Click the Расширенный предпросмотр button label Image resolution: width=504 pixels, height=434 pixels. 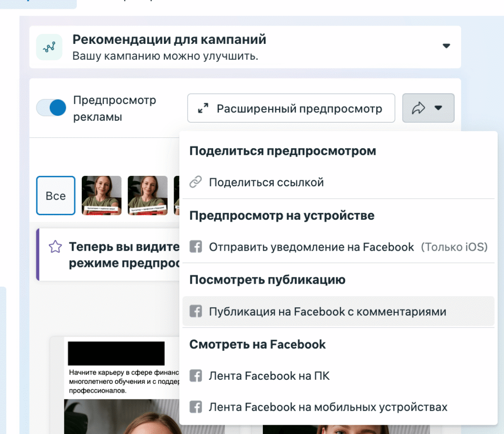coord(299,108)
